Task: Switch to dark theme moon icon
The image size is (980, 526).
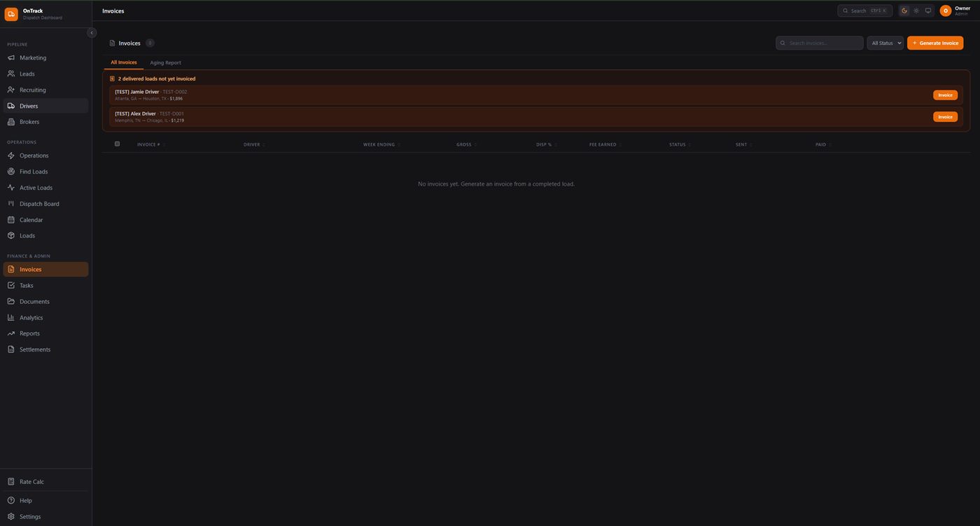Action: [x=904, y=11]
